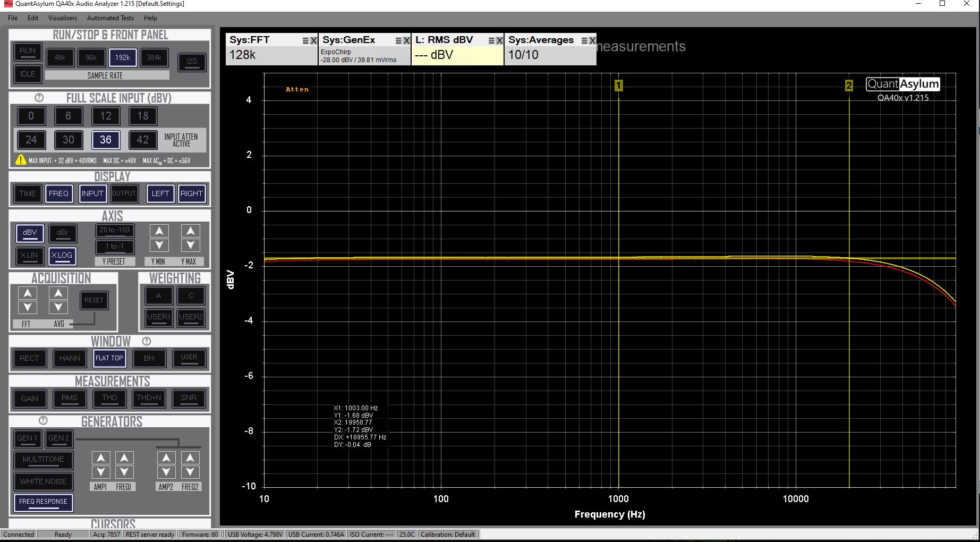
Task: Click the Window section help icon
Action: coord(147,341)
